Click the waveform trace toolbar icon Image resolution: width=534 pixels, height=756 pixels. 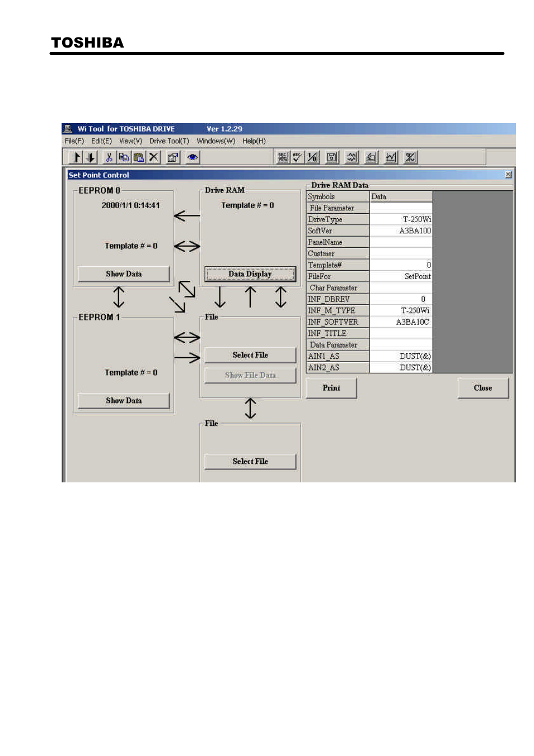[352, 157]
